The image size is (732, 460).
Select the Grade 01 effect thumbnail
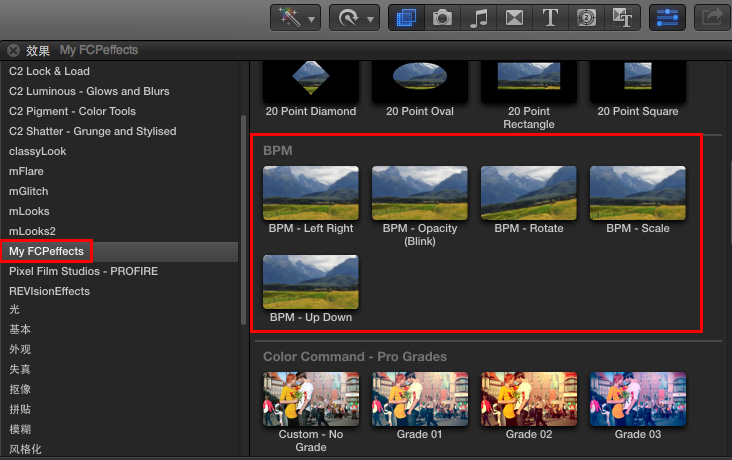click(420, 399)
